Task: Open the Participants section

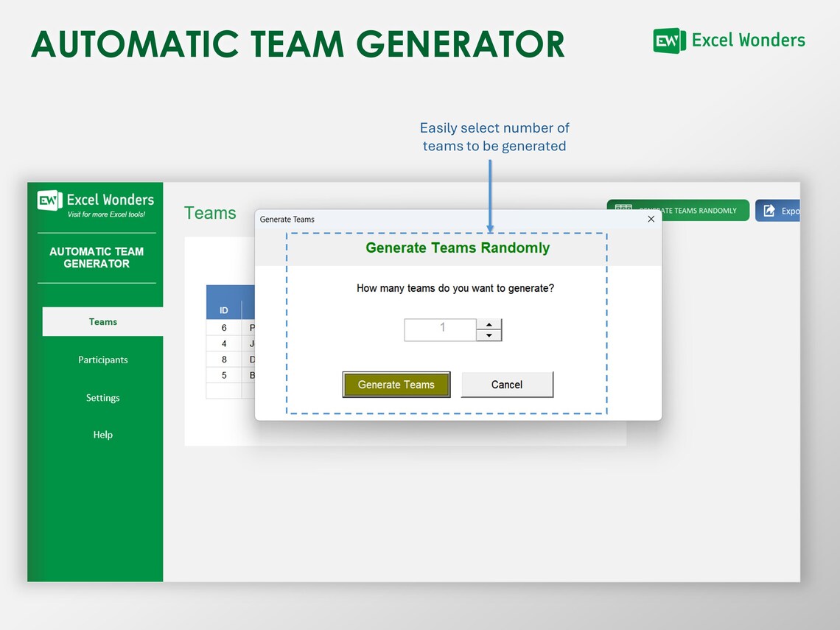Action: (102, 360)
